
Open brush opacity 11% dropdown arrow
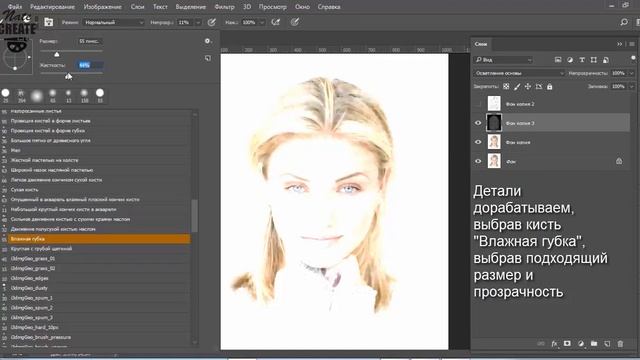pos(198,22)
